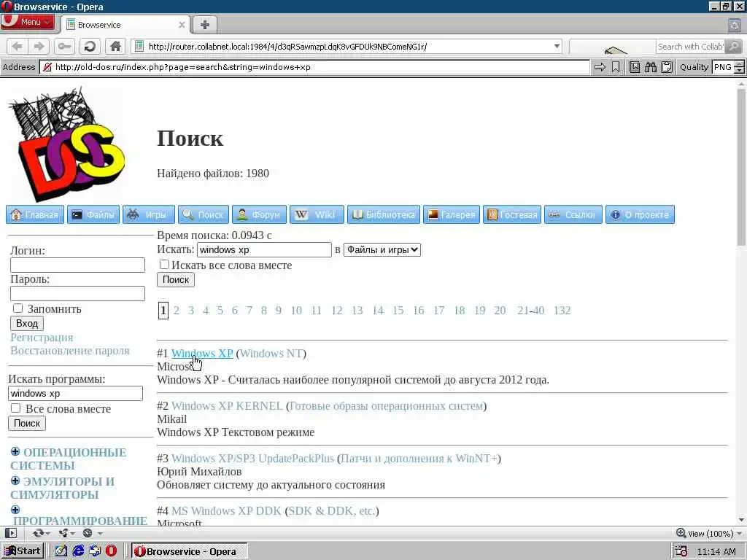Screen dimensions: 747x560
Task: Open the View (100%) zoom dropdown
Action: pos(709,533)
